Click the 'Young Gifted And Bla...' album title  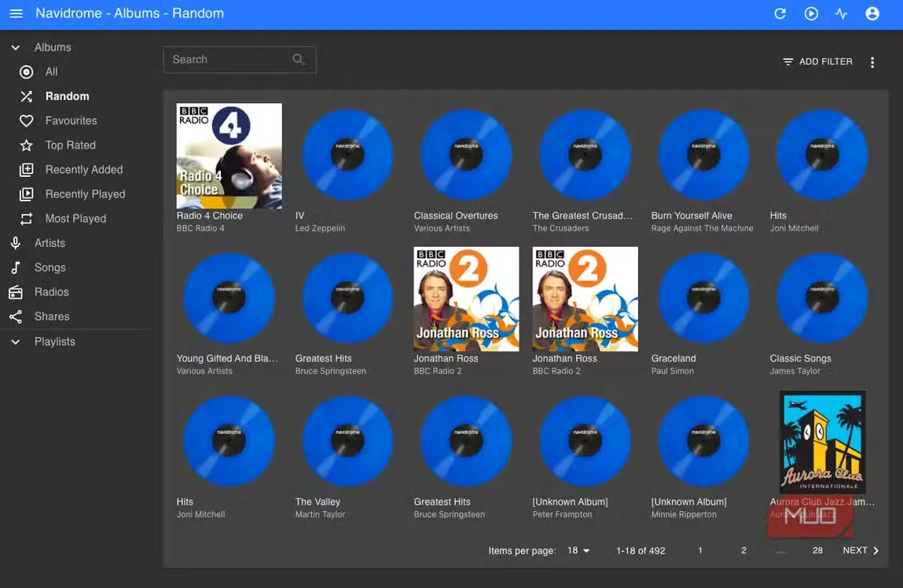coord(227,358)
